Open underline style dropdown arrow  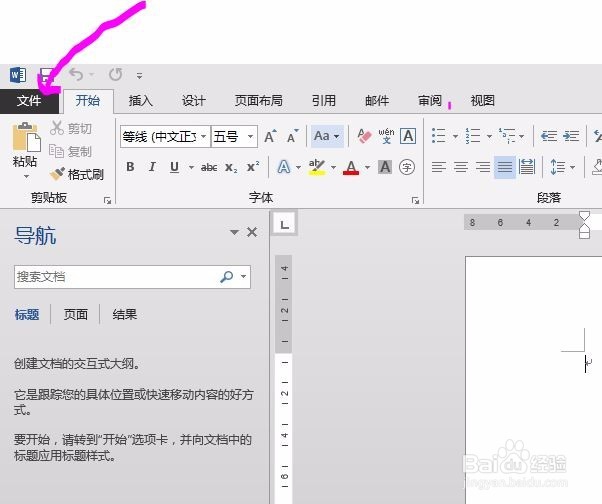coord(191,167)
